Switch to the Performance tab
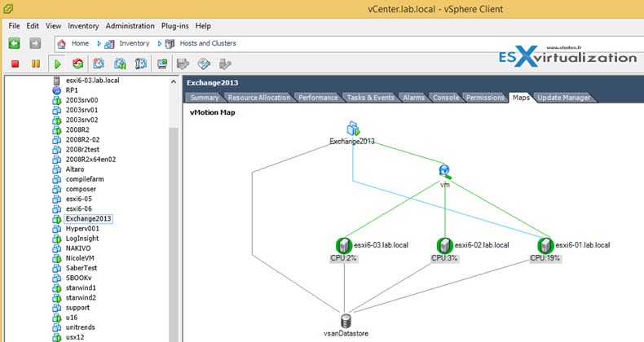644x342 pixels. coord(318,98)
